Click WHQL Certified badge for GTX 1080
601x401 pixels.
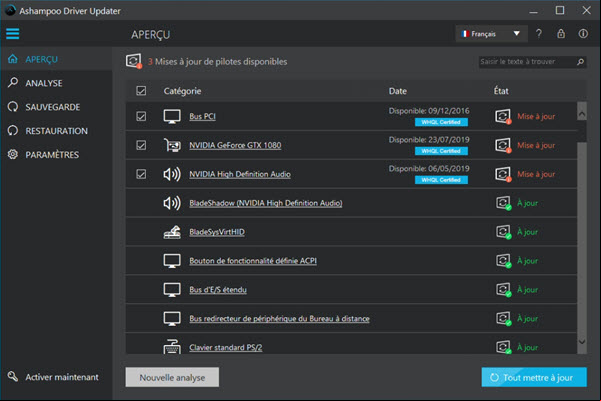point(441,151)
